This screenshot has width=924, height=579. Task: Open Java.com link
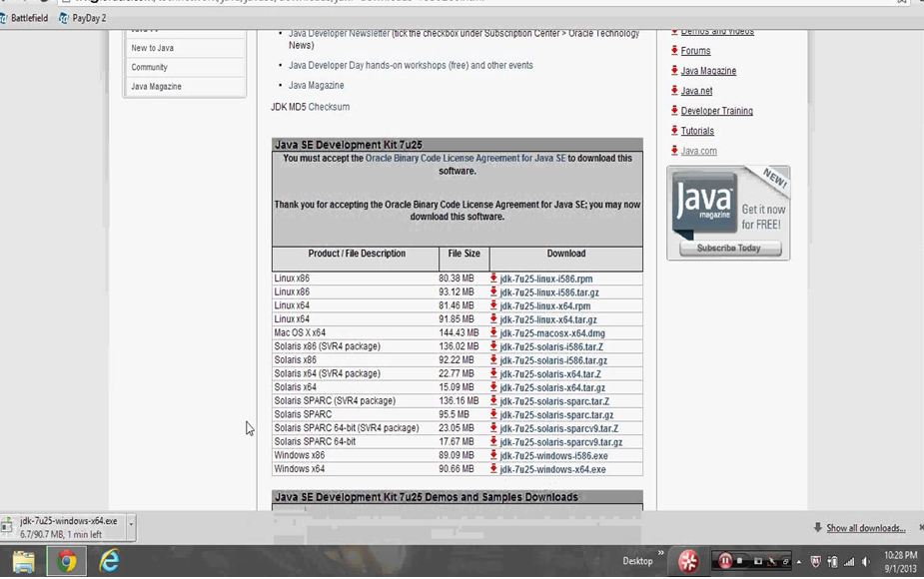[x=699, y=151]
